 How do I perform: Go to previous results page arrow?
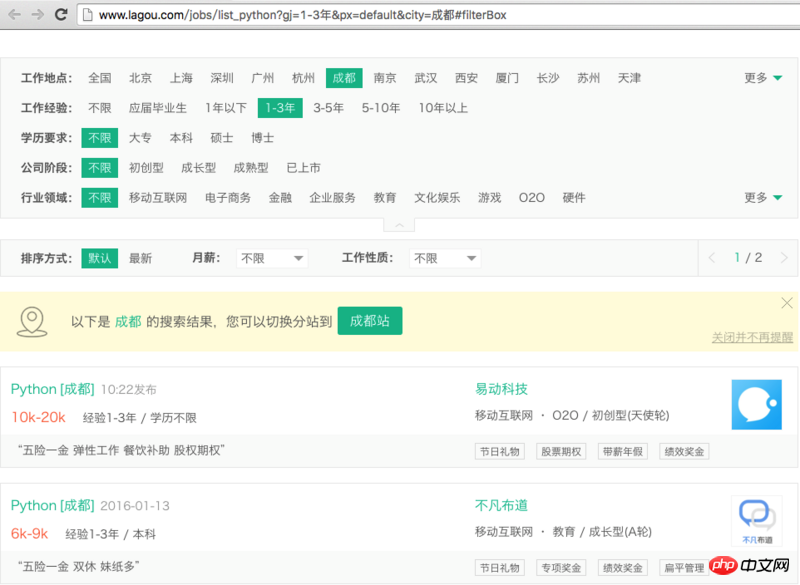pos(712,258)
